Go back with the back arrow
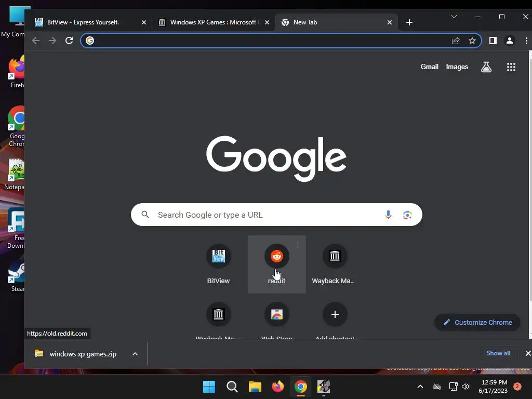Viewport: 532px width, 399px height. [36, 41]
